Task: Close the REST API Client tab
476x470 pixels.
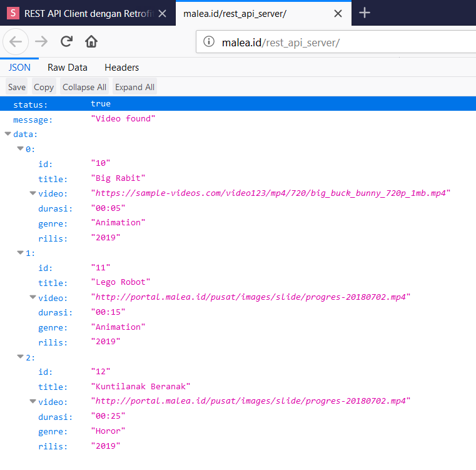Action: (x=163, y=13)
